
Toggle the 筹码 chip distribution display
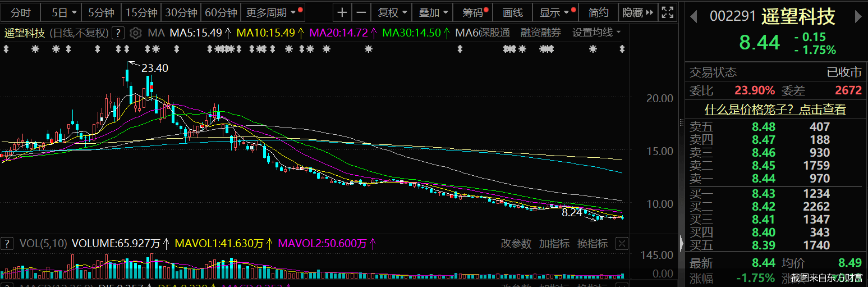tap(475, 12)
